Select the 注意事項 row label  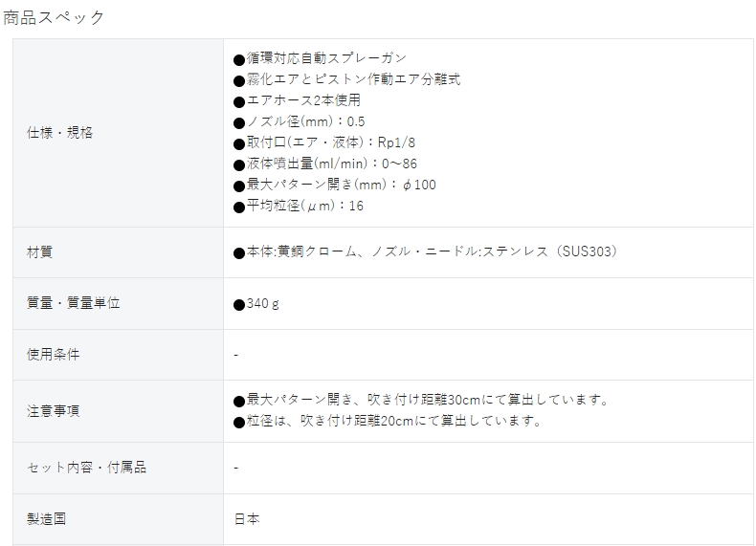pos(53,411)
